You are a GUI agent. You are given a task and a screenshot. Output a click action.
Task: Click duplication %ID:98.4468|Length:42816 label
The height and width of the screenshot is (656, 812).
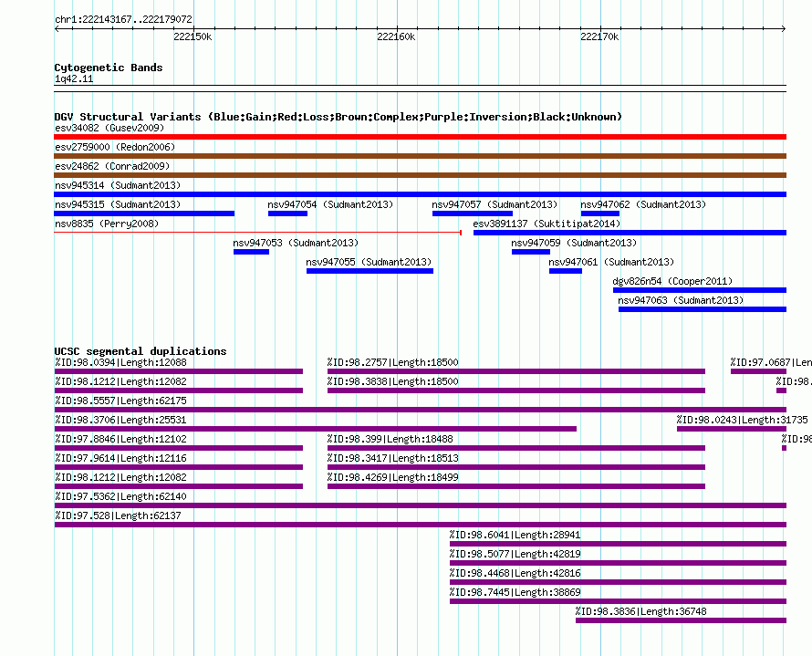515,573
